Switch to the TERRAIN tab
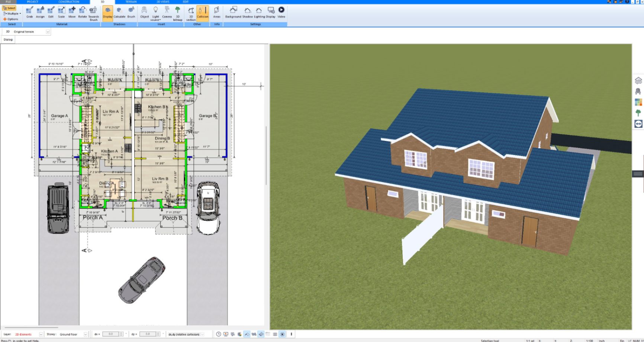 click(x=131, y=2)
